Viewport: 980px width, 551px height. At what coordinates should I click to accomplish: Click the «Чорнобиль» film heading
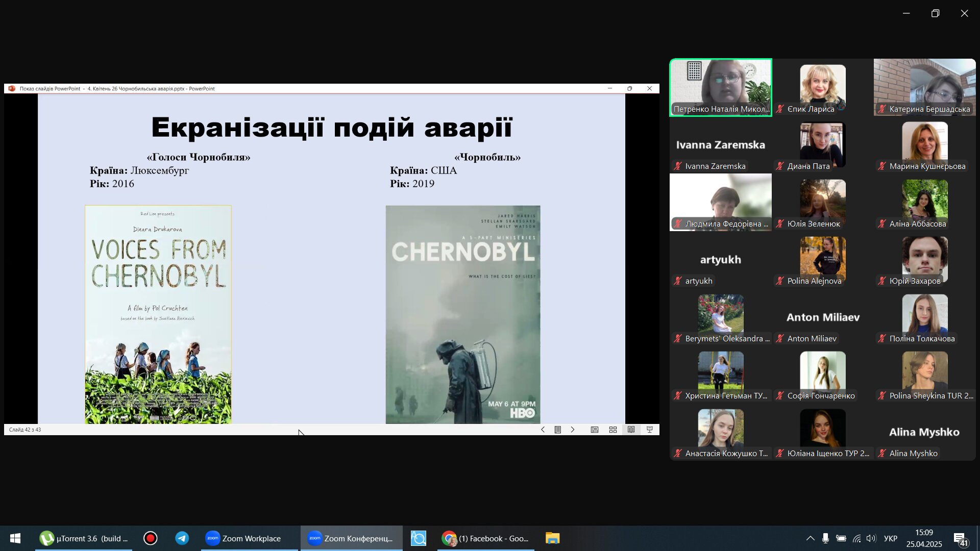487,157
